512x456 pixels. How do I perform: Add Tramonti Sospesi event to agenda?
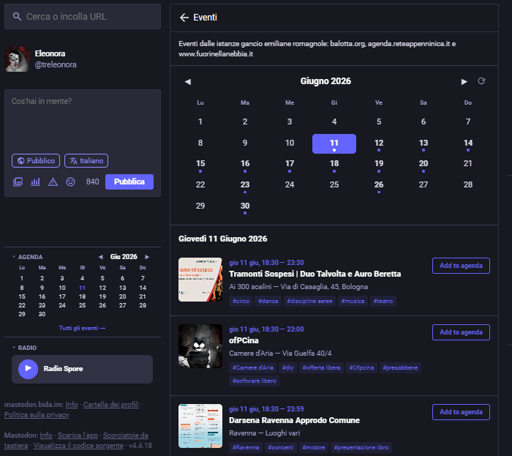tap(461, 266)
